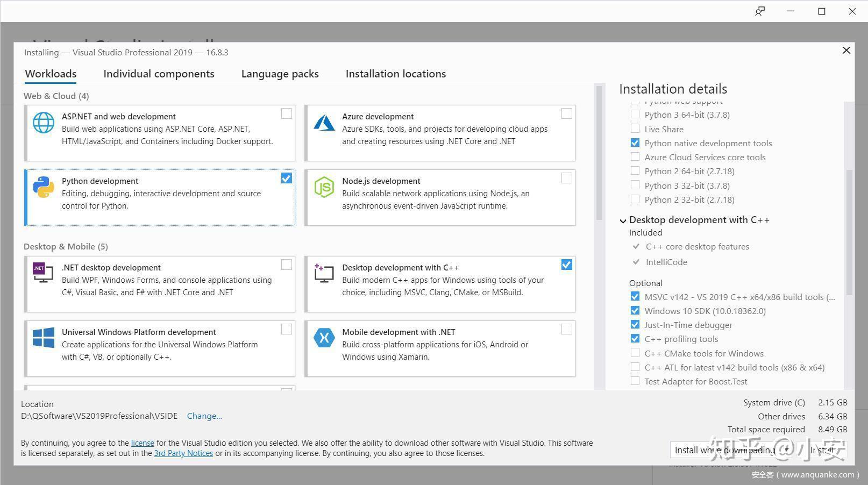Go to the Installation locations tab
Screen dimensions: 868x485
(x=396, y=74)
